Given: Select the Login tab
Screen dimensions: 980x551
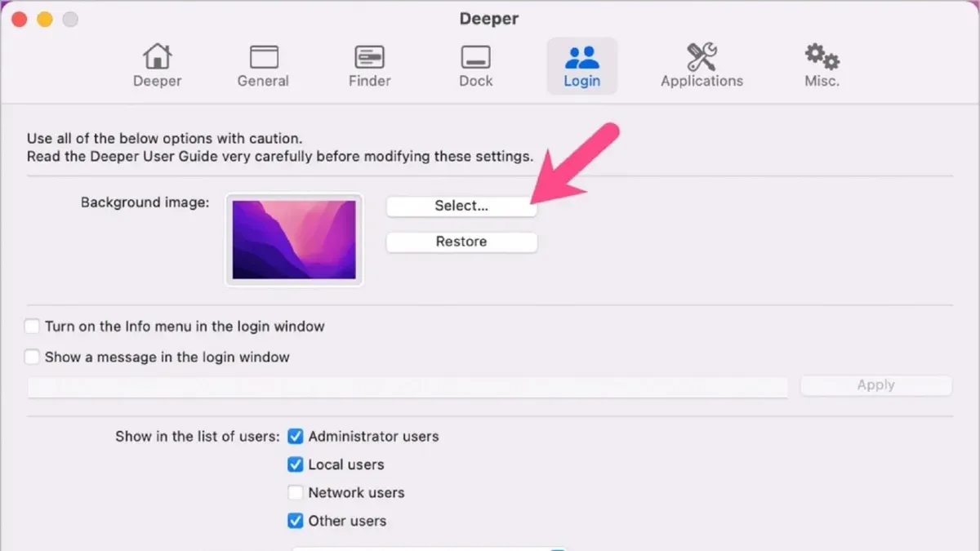Looking at the screenshot, I should (581, 65).
